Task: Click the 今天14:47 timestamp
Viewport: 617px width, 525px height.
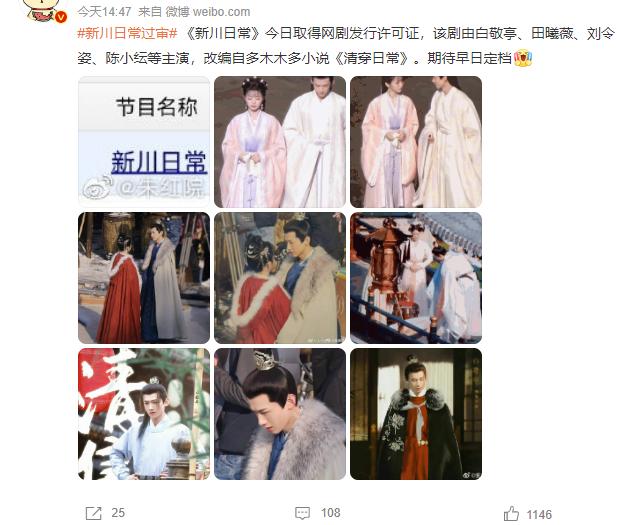Action: tap(104, 12)
